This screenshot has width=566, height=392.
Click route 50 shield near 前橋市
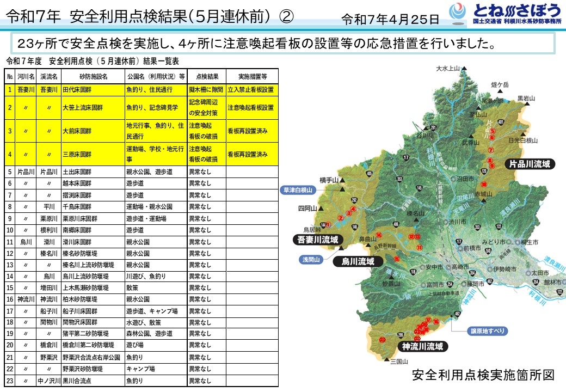coord(488,250)
